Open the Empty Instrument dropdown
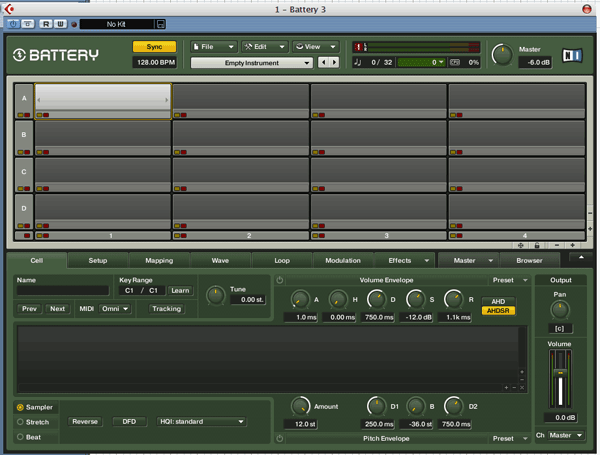This screenshot has height=455, width=600. 251,63
